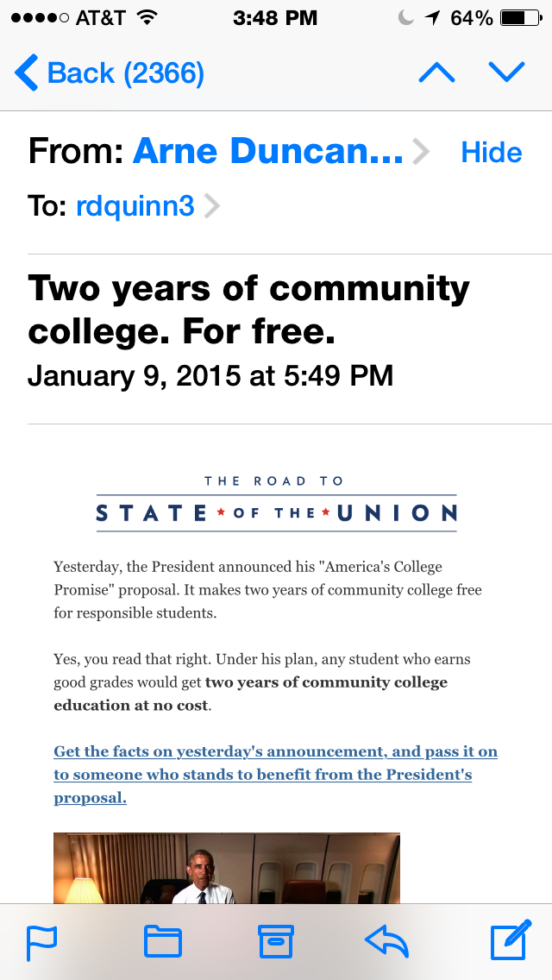Go to previous message with up arrow

coord(436,73)
